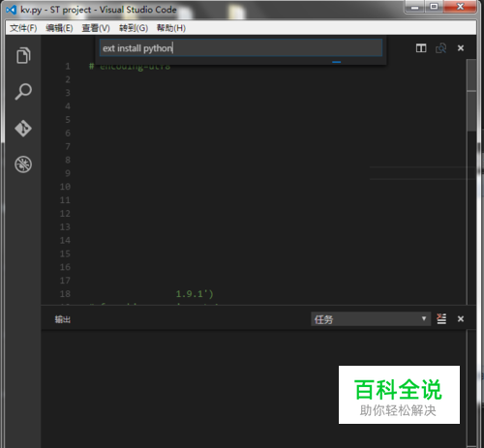Minimize the Visual Studio Code window
The image size is (484, 448).
point(415,7)
